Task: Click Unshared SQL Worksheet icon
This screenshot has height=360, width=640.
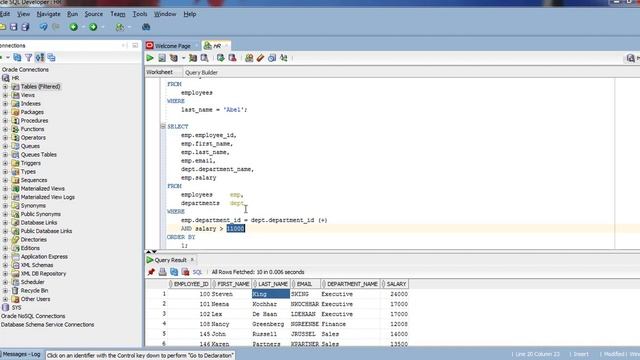Action: [x=249, y=58]
